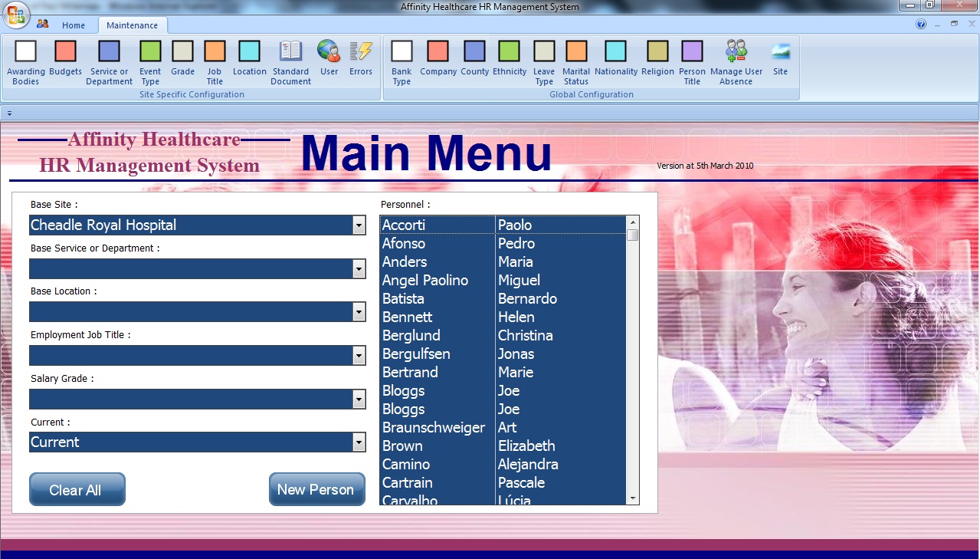Expand the Current status dropdown
The image size is (980, 559).
tap(359, 442)
